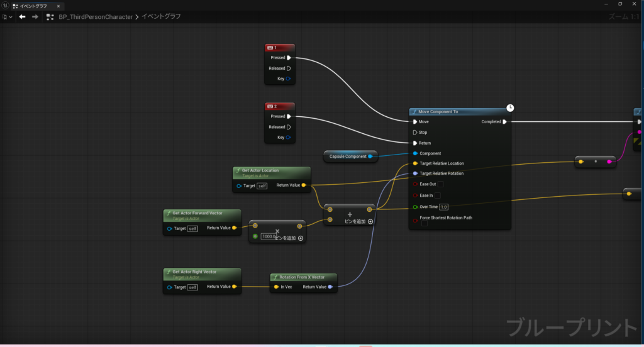Click the Pressed exec pin on key 1 node
This screenshot has width=644, height=347.
[x=289, y=58]
